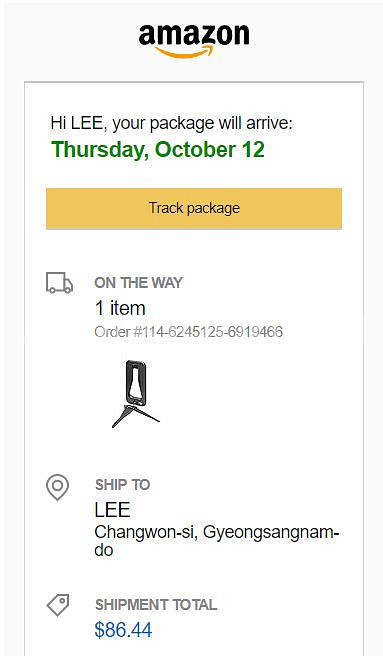Click the Gyeongsangnam- province text
383x656 pixels.
click(271, 533)
